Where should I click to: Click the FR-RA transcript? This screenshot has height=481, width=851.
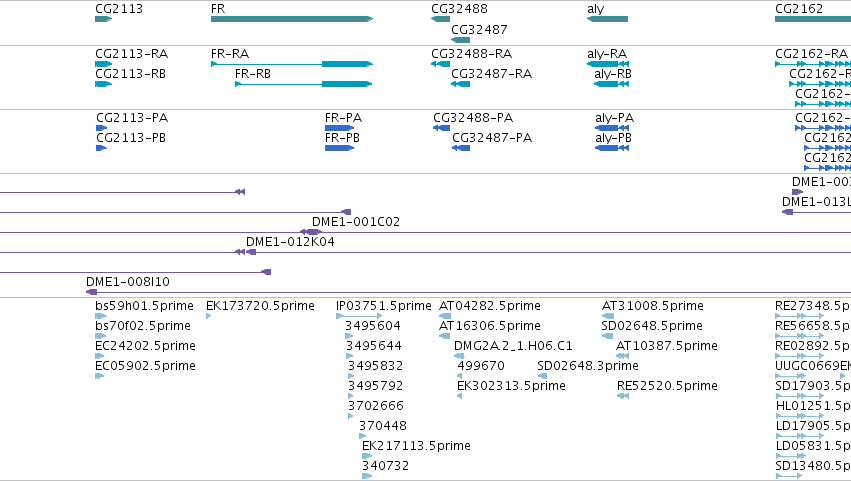[292, 64]
